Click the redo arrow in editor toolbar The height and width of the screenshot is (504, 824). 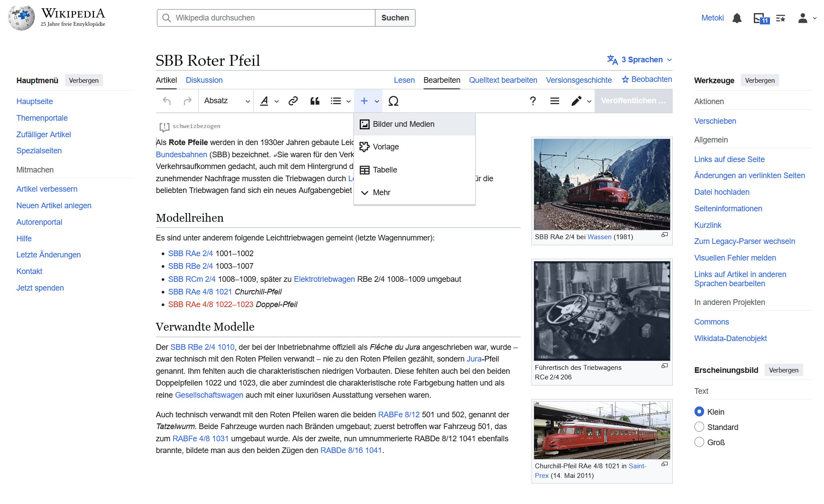coord(187,101)
